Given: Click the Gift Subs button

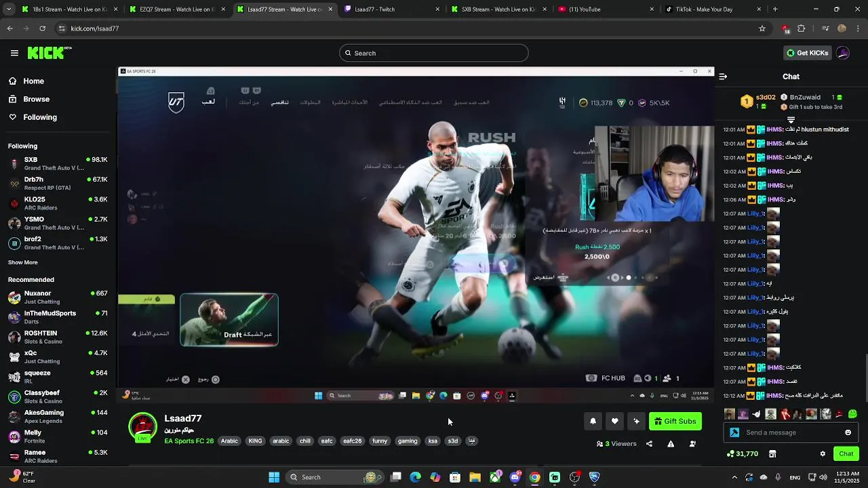Looking at the screenshot, I should point(675,421).
